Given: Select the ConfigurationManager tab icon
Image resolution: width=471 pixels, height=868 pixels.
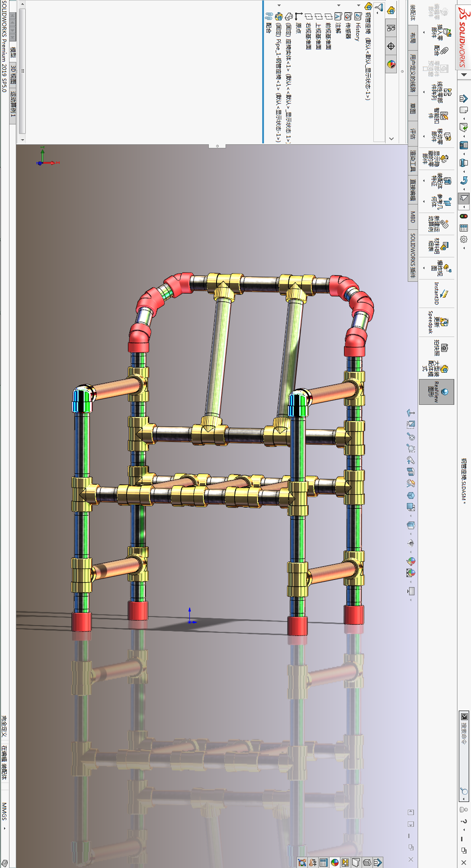Looking at the screenshot, I should pyautogui.click(x=391, y=28).
